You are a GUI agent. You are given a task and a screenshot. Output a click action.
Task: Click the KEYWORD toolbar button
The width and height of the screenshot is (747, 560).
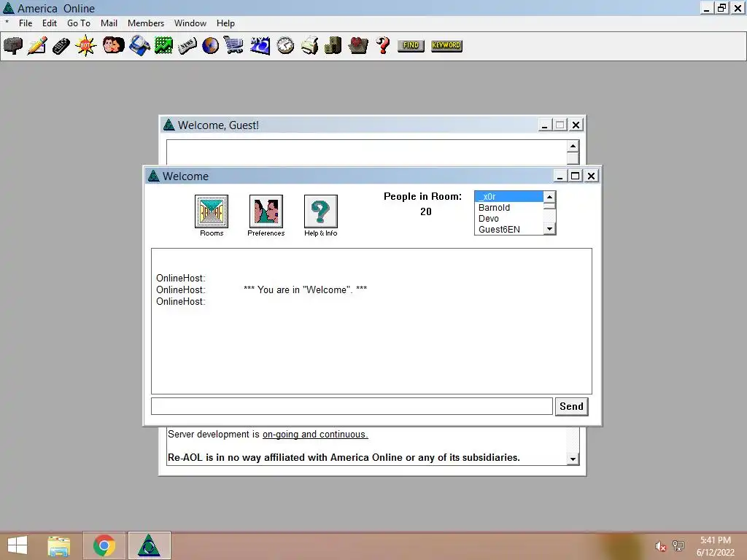446,45
